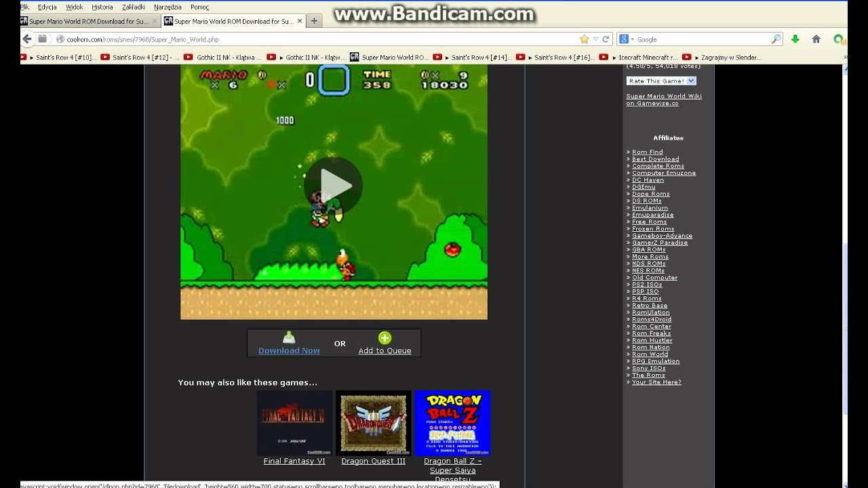Click the Dragon Ball Z thumbnail
The width and height of the screenshot is (868, 488).
pyautogui.click(x=452, y=423)
